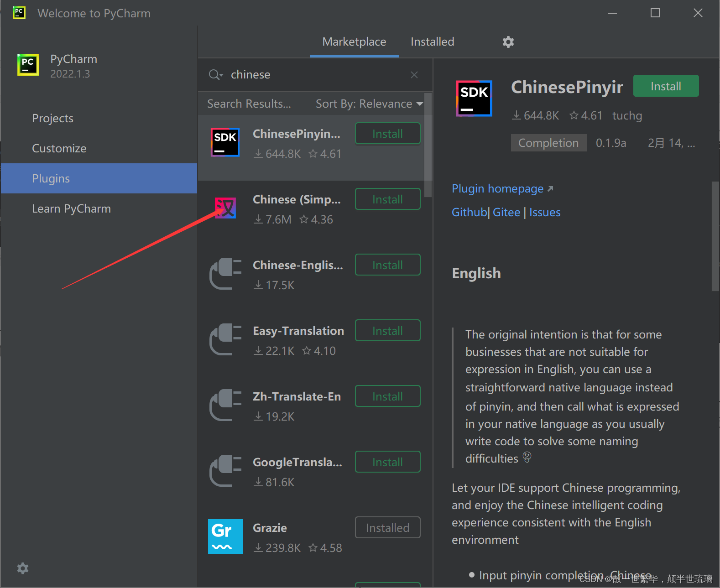Click the 7.6M download count

278,220
